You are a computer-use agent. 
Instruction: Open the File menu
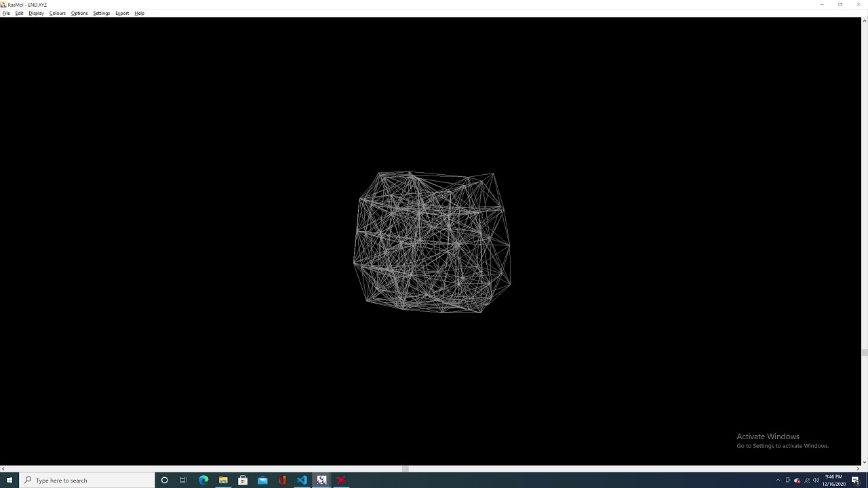pos(6,13)
